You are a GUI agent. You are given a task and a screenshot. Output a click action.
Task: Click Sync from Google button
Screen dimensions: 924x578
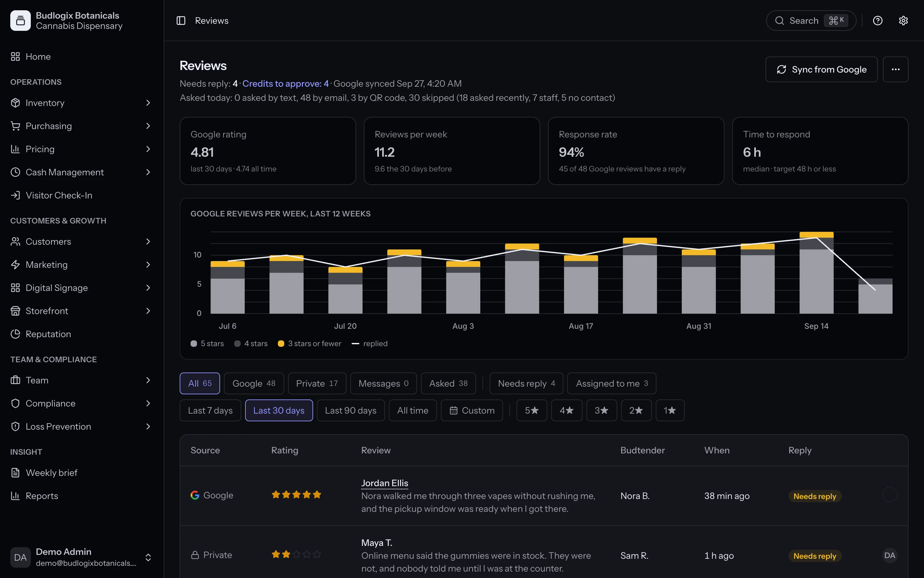[821, 69]
